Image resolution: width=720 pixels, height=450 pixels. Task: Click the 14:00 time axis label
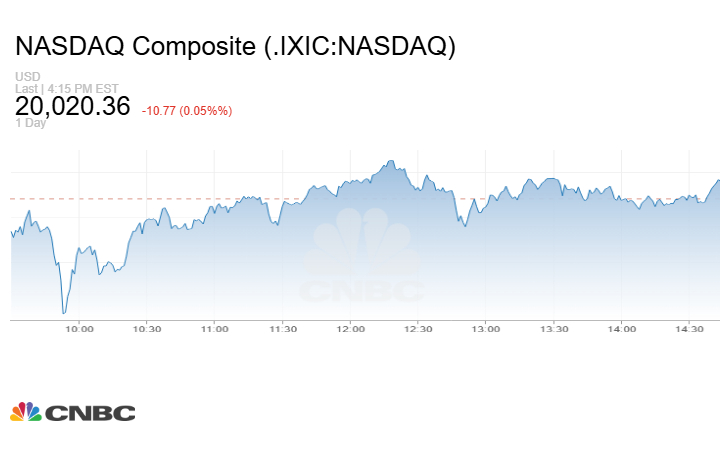point(622,329)
